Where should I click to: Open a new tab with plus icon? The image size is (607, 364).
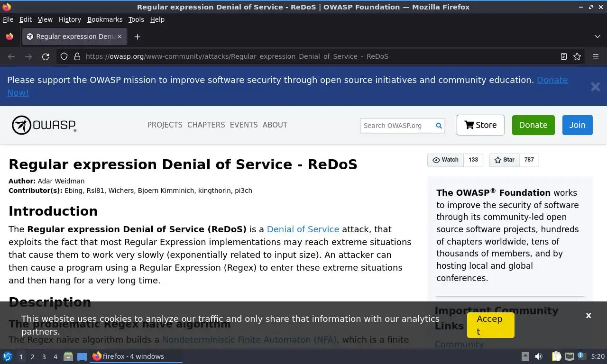click(137, 36)
